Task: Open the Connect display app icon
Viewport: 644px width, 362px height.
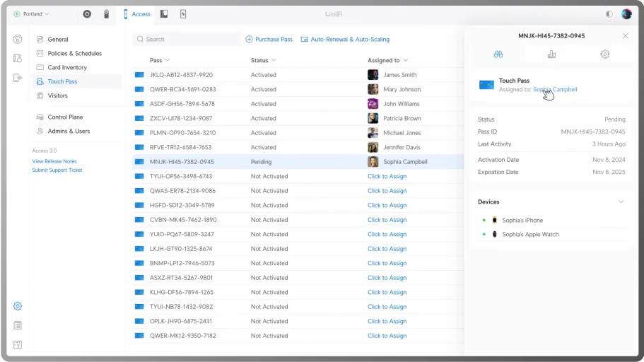Action: pos(164,14)
